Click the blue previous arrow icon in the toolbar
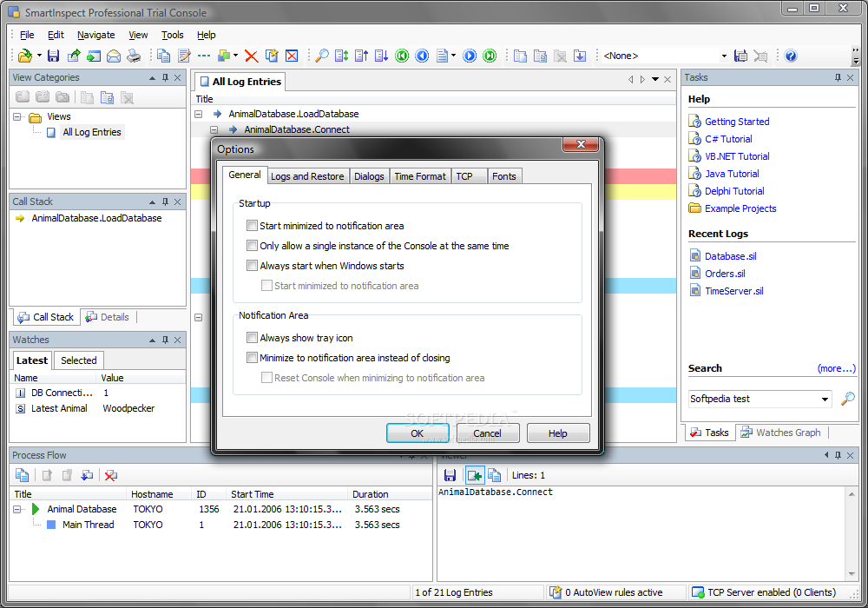The image size is (868, 608). [422, 56]
